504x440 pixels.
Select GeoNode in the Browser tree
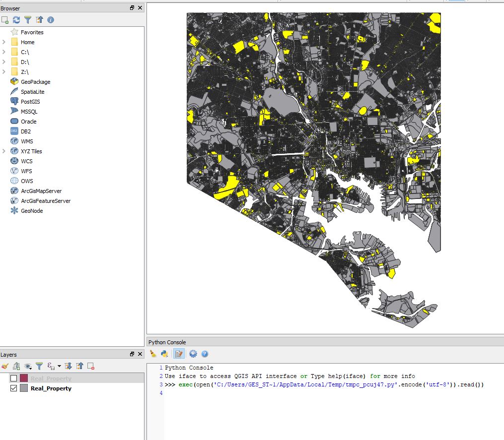tap(32, 211)
